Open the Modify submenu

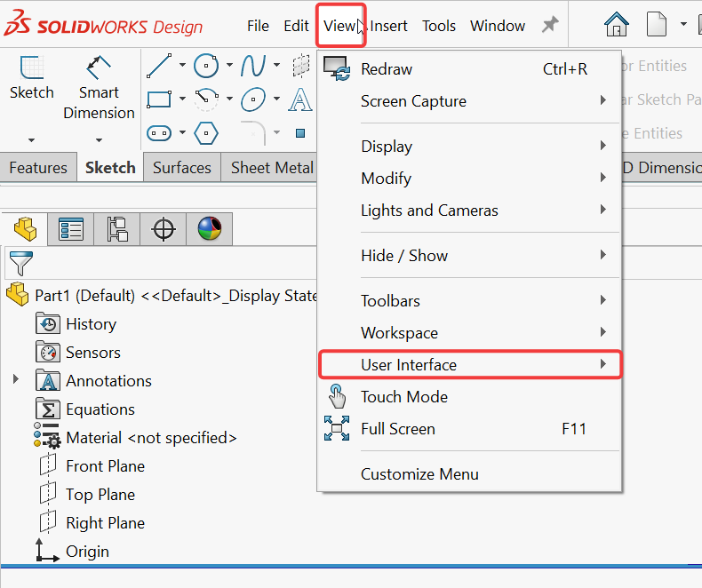point(469,179)
